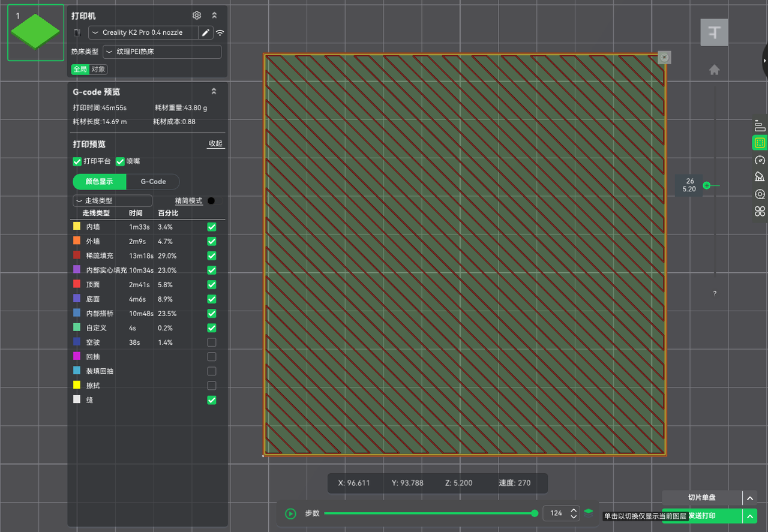This screenshot has height=532, width=768.
Task: Uncheck the 稀疏填充 line type checkbox
Action: click(211, 256)
